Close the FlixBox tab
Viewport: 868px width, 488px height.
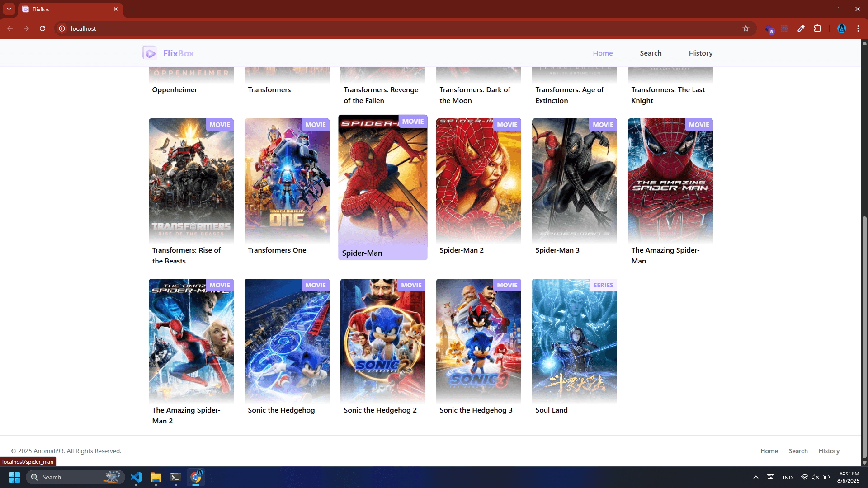[116, 9]
